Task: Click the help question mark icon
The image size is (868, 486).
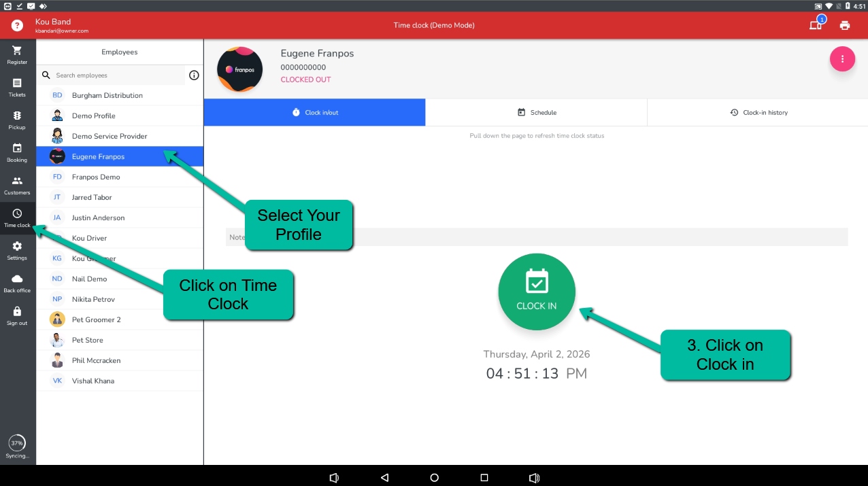Action: [18, 25]
